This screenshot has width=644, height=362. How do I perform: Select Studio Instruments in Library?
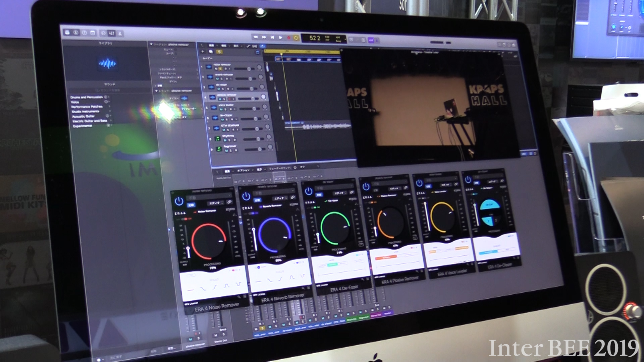[x=86, y=111]
